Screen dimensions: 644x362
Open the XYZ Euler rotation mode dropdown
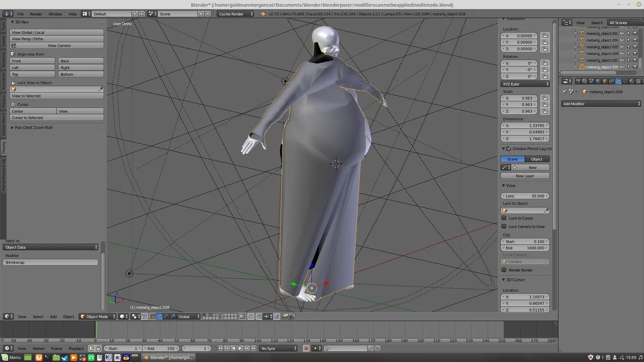point(525,84)
